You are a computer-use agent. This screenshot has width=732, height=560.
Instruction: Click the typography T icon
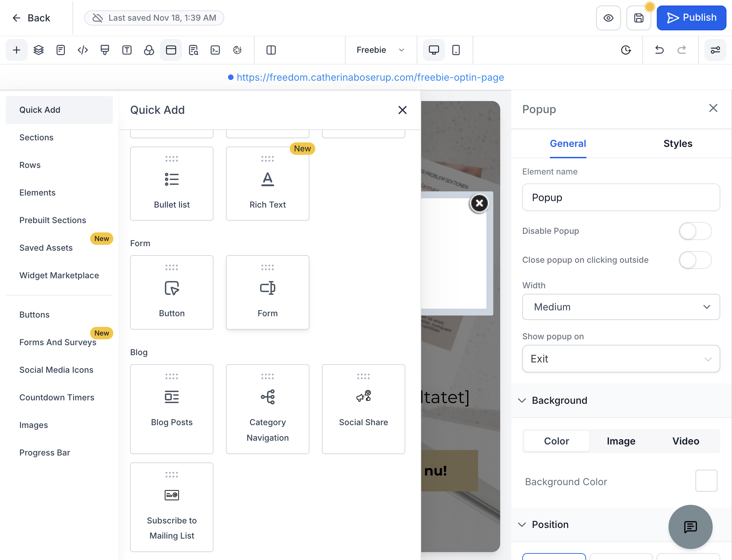pyautogui.click(x=127, y=50)
